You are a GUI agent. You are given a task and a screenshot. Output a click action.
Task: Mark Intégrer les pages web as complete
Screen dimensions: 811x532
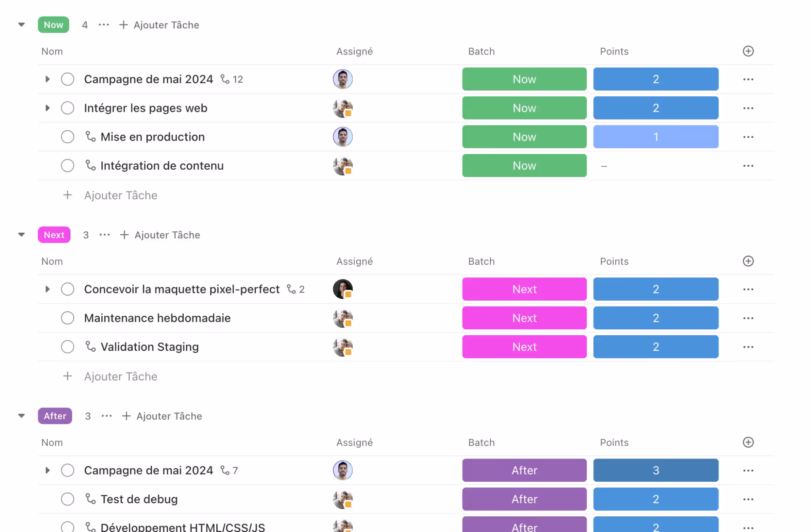68,108
